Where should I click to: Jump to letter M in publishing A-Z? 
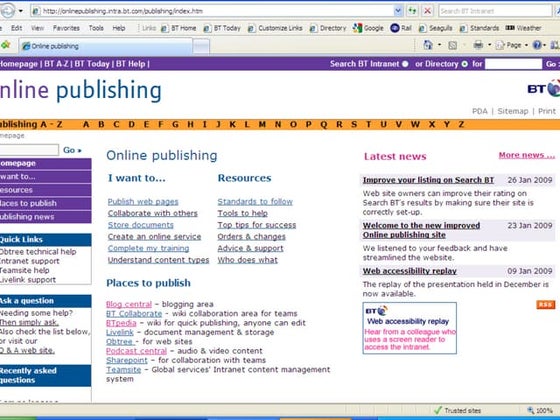[x=262, y=124]
